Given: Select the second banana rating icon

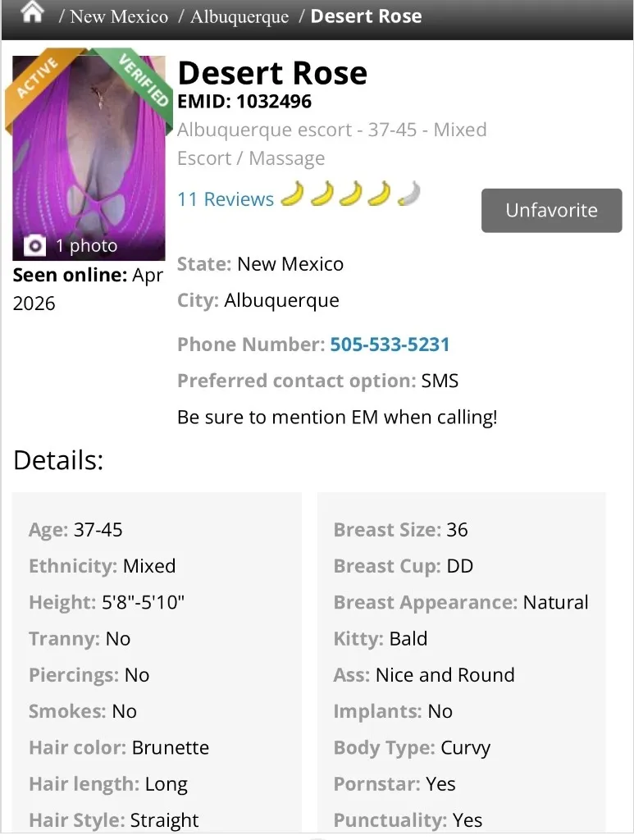Looking at the screenshot, I should 322,195.
